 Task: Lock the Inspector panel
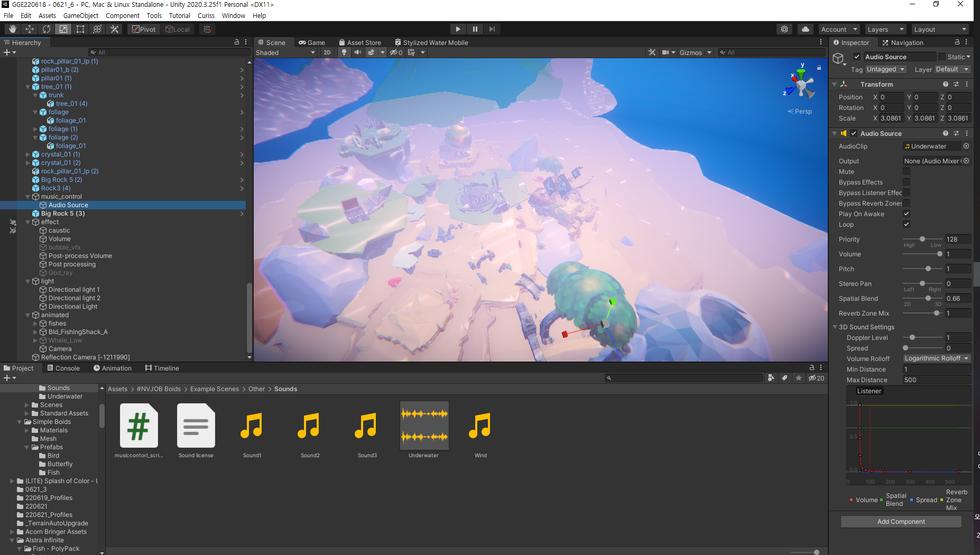(x=957, y=42)
